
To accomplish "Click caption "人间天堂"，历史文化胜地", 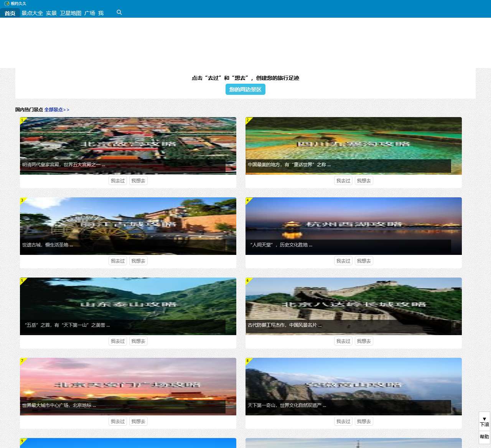I will (x=281, y=245).
